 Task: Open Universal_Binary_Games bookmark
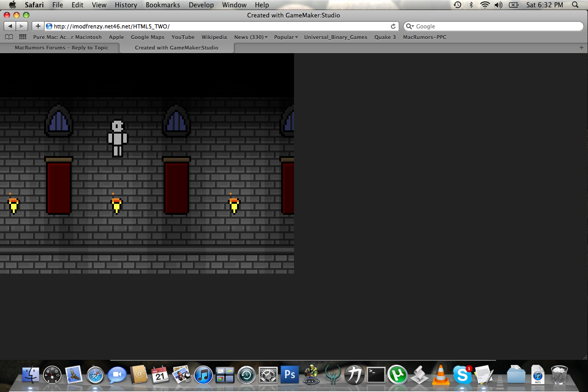pyautogui.click(x=335, y=37)
